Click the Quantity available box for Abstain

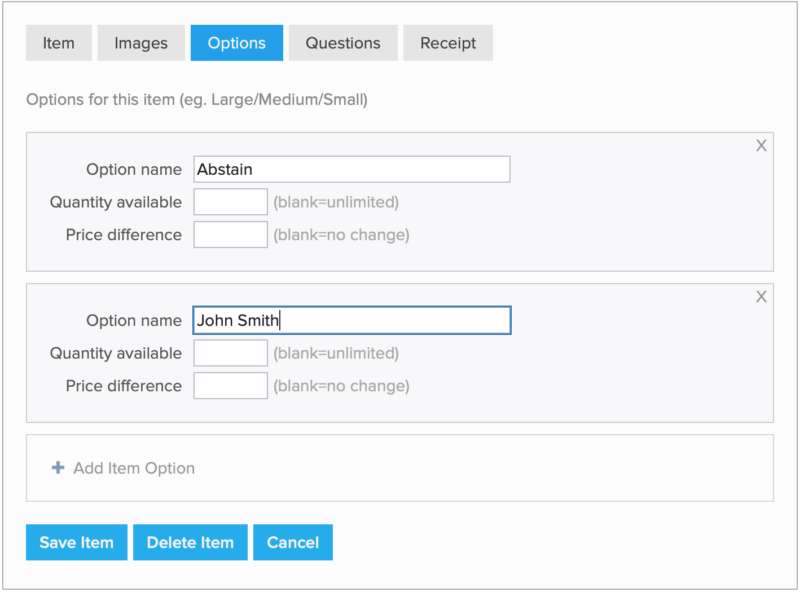tap(230, 202)
